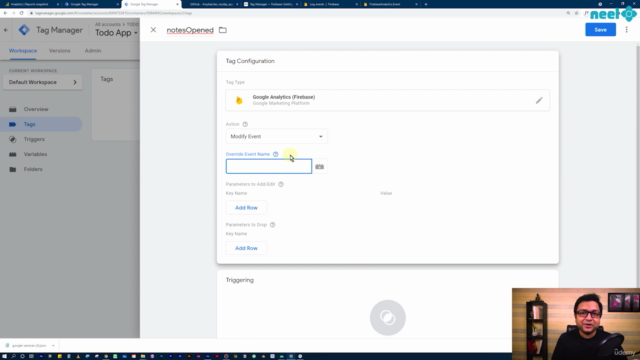Bookmark page with star icon

(x=576, y=13)
